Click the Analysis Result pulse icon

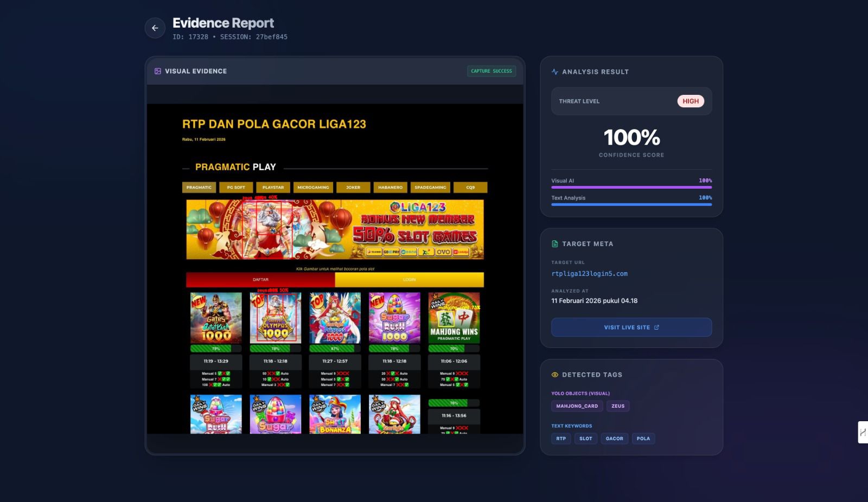(x=554, y=72)
